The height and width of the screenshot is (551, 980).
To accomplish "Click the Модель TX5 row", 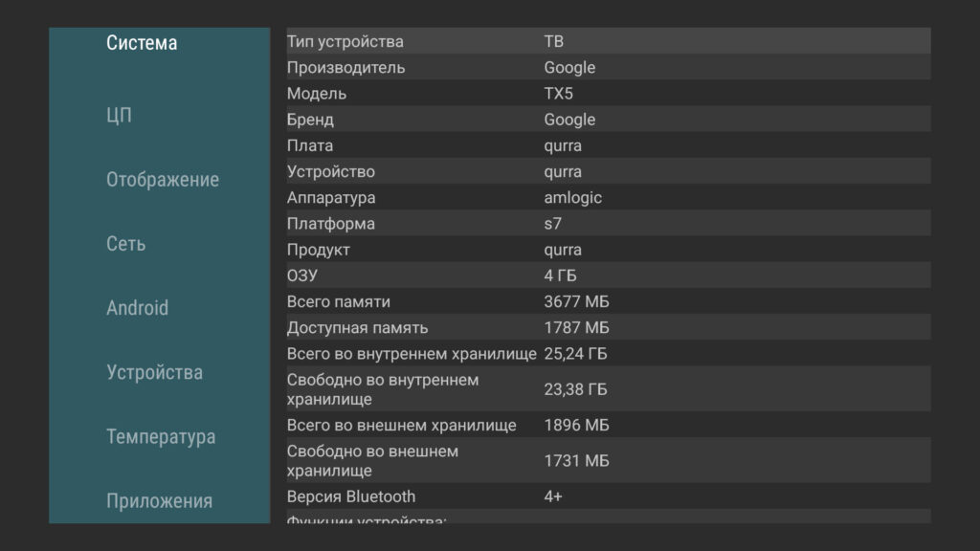I will point(608,94).
